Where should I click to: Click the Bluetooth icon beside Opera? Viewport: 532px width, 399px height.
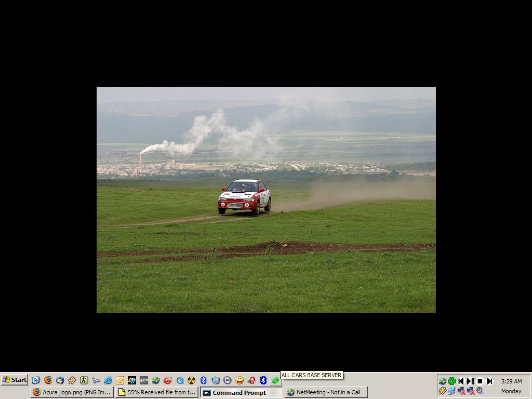click(263, 380)
